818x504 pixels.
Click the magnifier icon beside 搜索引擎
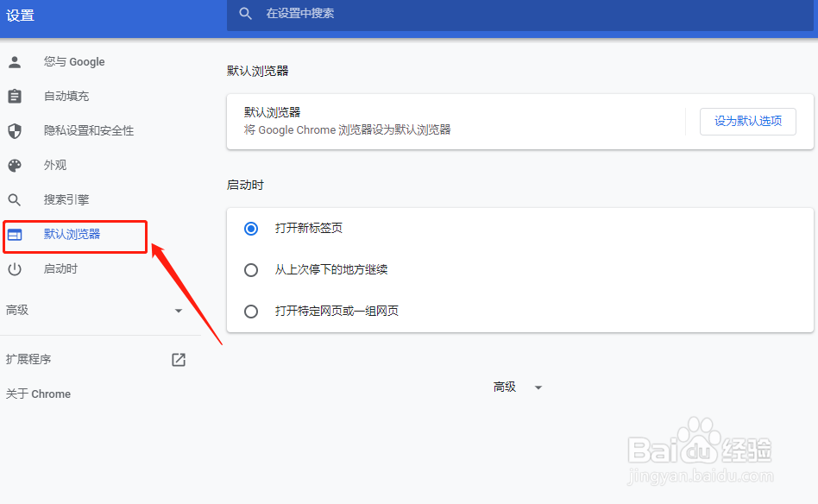pos(15,200)
